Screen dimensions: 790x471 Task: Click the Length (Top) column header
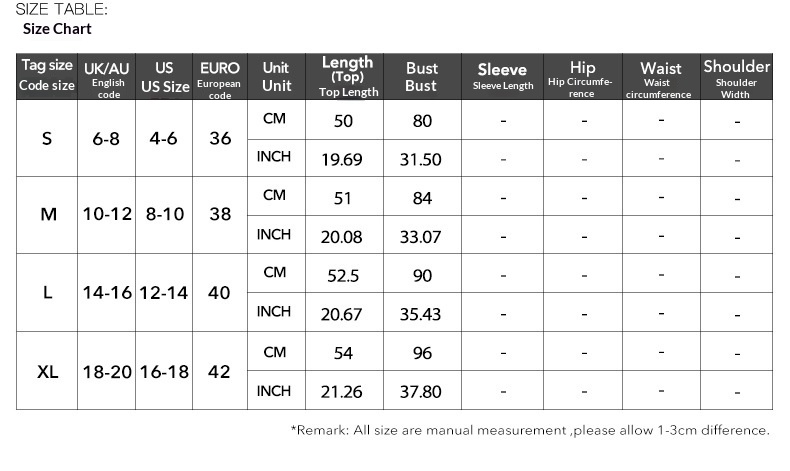[348, 76]
